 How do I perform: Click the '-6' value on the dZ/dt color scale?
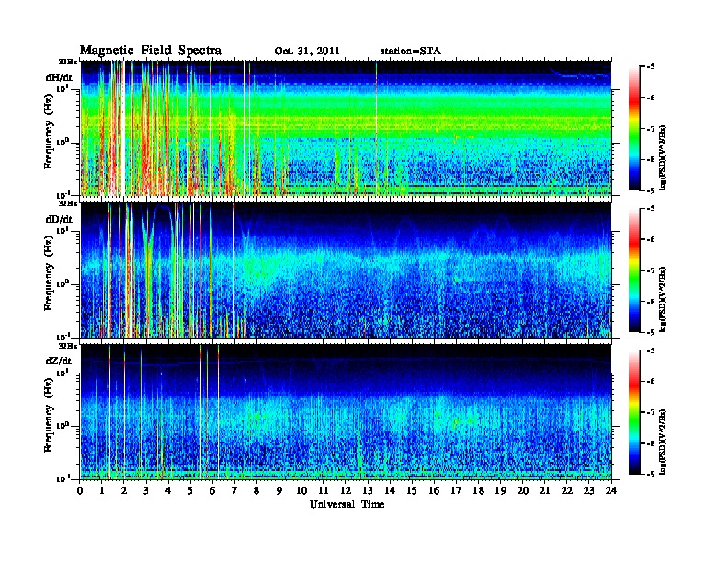[x=651, y=381]
